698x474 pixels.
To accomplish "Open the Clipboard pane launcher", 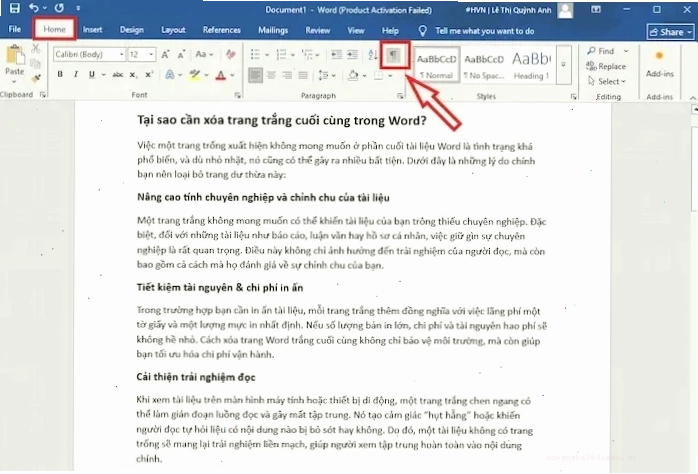I will pos(43,95).
